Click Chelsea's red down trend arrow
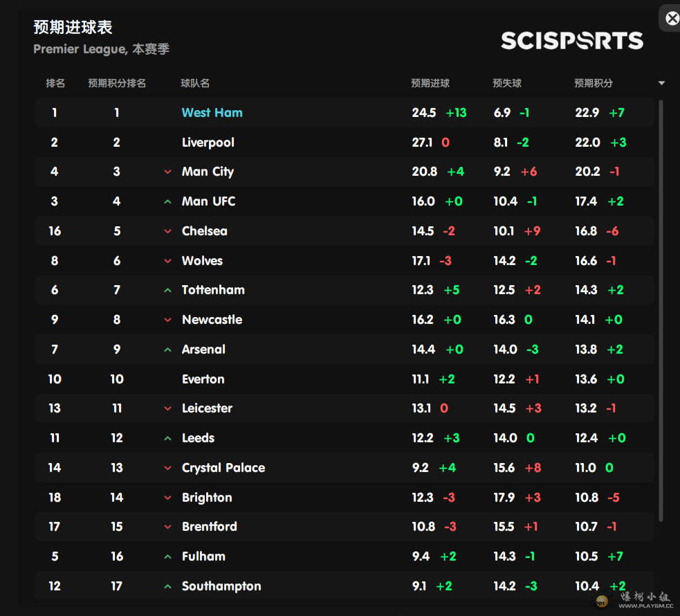 coord(167,231)
